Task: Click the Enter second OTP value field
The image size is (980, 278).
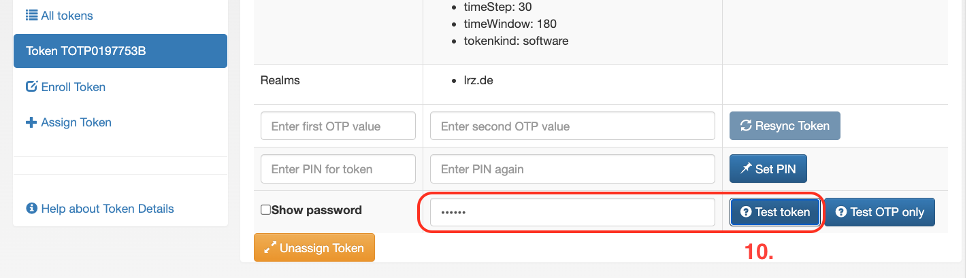Action: (572, 126)
